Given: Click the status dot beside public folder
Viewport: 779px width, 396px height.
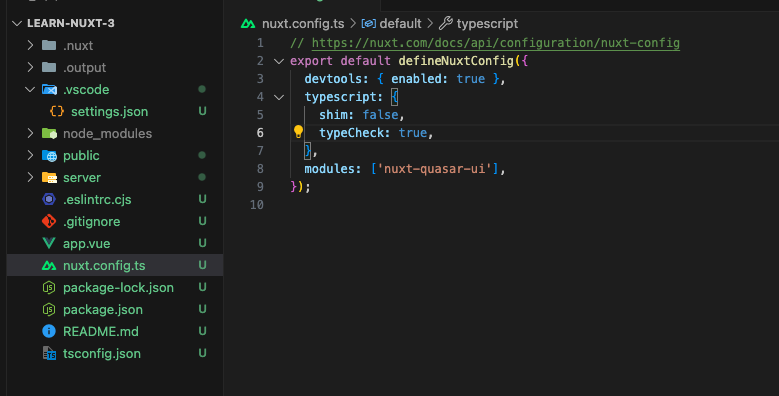Looking at the screenshot, I should coord(202,155).
